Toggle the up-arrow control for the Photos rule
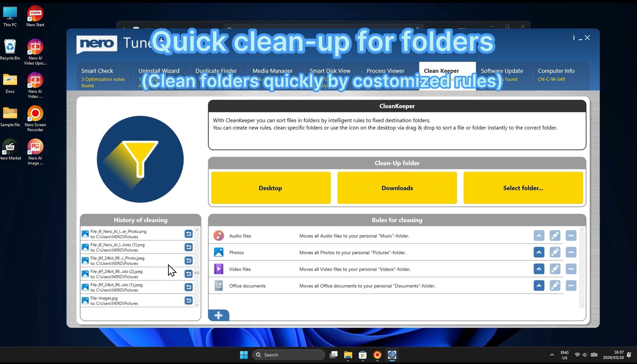The image size is (637, 364). [x=539, y=252]
